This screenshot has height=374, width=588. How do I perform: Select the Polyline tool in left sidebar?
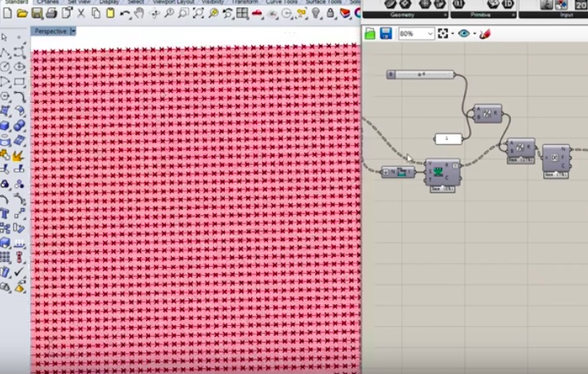[5, 52]
